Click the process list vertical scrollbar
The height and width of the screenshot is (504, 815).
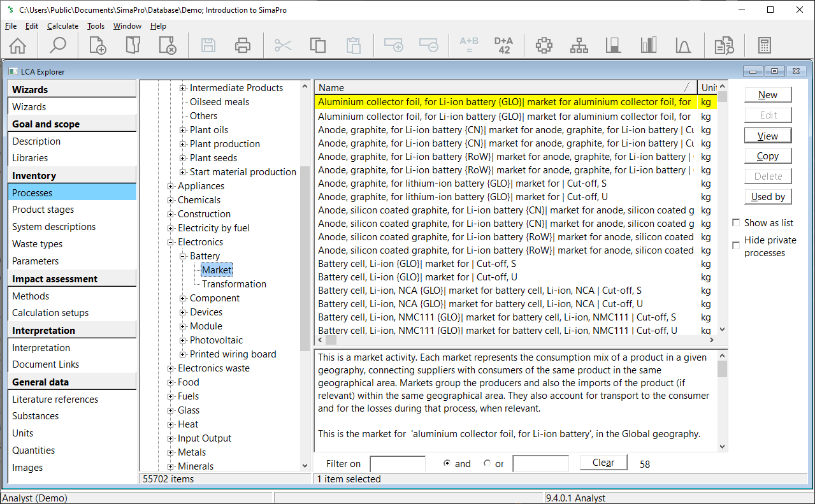pos(722,207)
